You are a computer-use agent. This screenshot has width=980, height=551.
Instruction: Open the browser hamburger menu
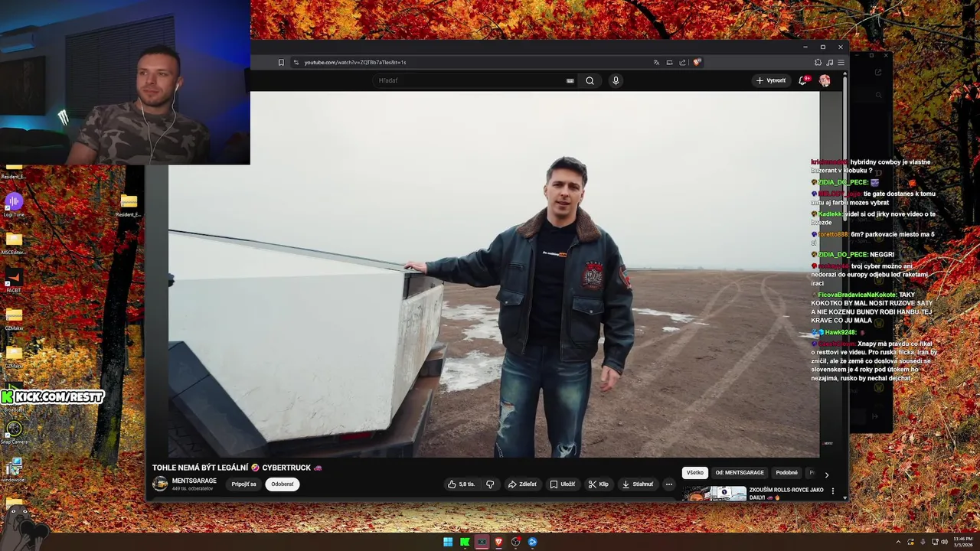point(841,62)
